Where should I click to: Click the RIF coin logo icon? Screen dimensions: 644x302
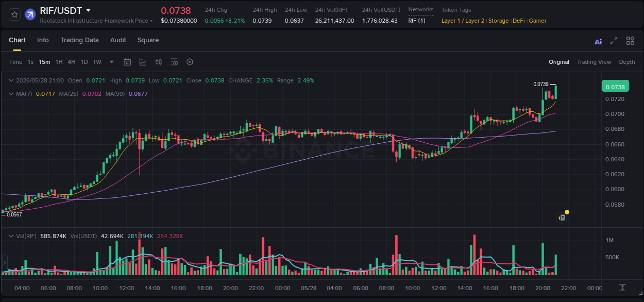[x=30, y=14]
